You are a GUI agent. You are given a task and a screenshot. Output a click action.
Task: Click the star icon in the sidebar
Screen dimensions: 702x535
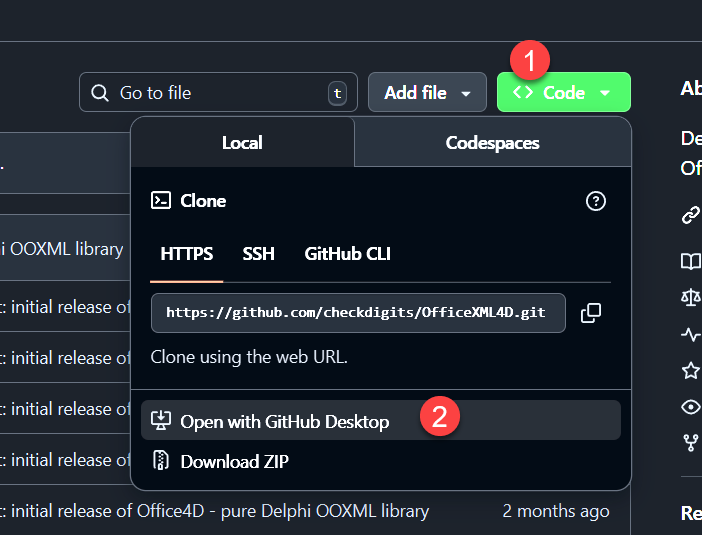tap(690, 370)
